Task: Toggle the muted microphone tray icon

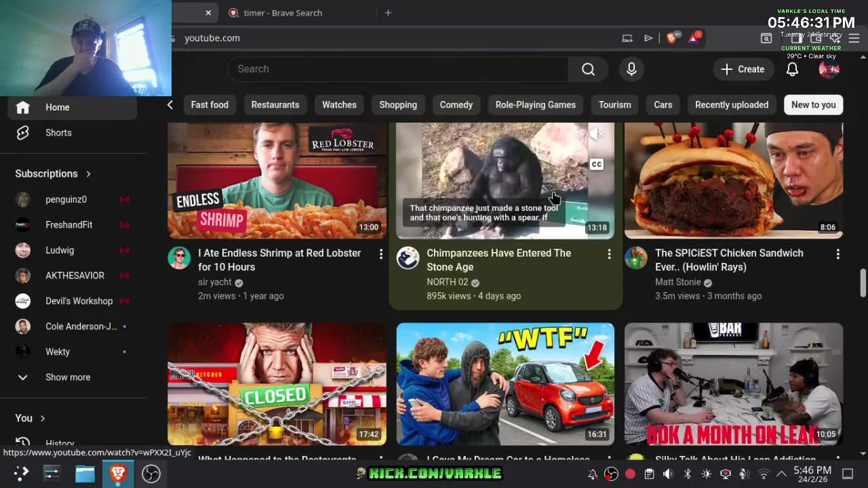Action: pyautogui.click(x=744, y=474)
